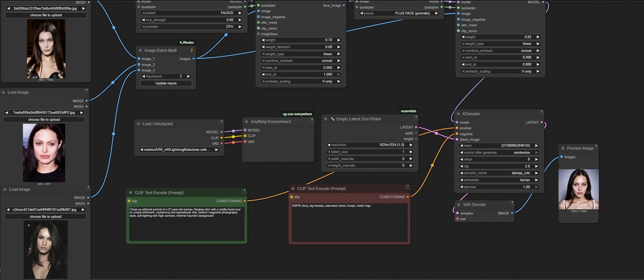Click the width_override value field
The width and height of the screenshot is (644, 280).
(x=369, y=159)
